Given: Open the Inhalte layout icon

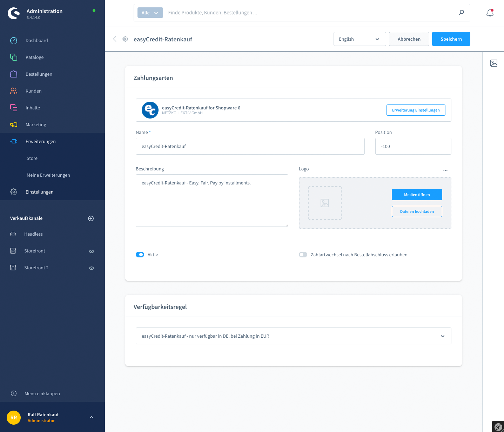Looking at the screenshot, I should click(x=14, y=108).
